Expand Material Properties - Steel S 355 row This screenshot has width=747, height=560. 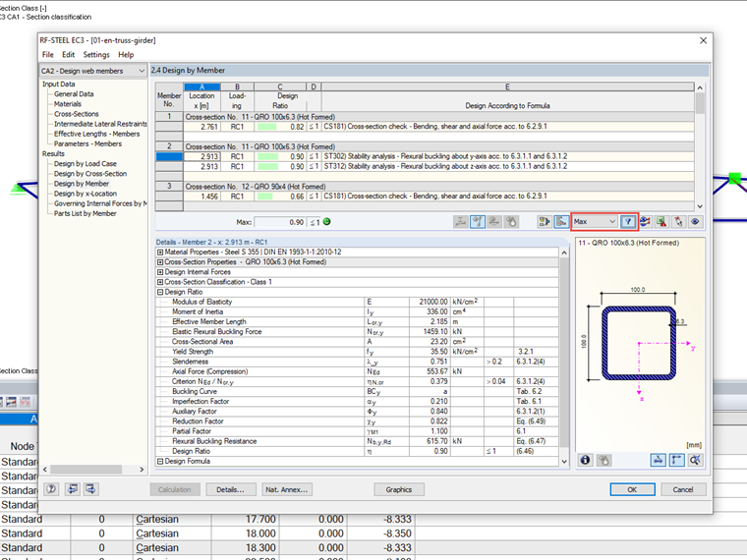coord(160,252)
